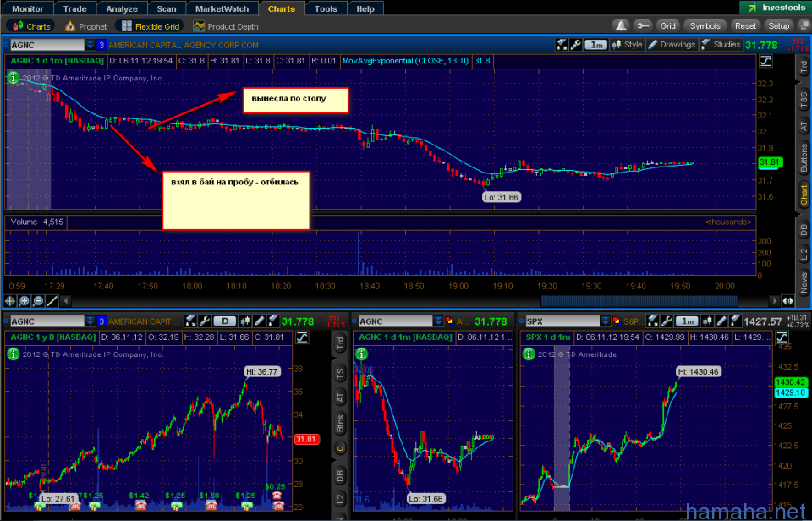The height and width of the screenshot is (521, 812).
Task: Open the Style menu in main chart
Action: point(627,45)
